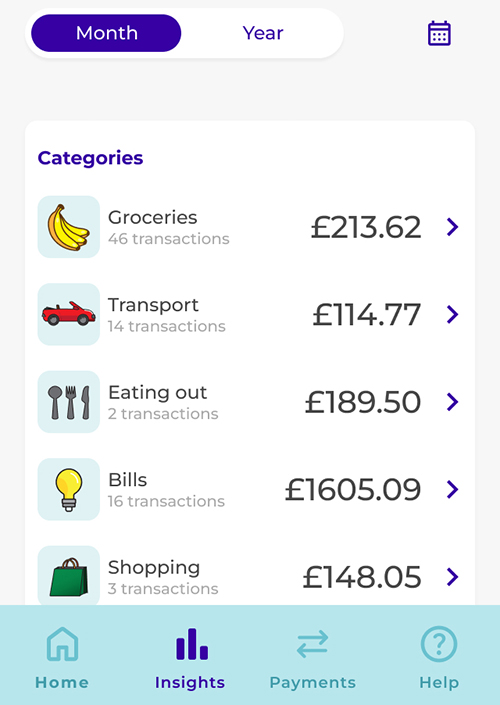Switch the view to Year
Image resolution: width=500 pixels, height=705 pixels.
pyautogui.click(x=263, y=33)
